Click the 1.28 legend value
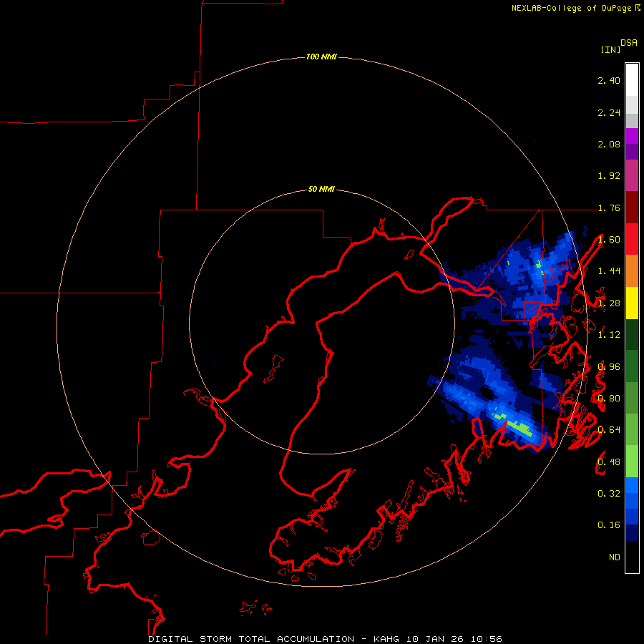The image size is (644, 644). pyautogui.click(x=609, y=303)
